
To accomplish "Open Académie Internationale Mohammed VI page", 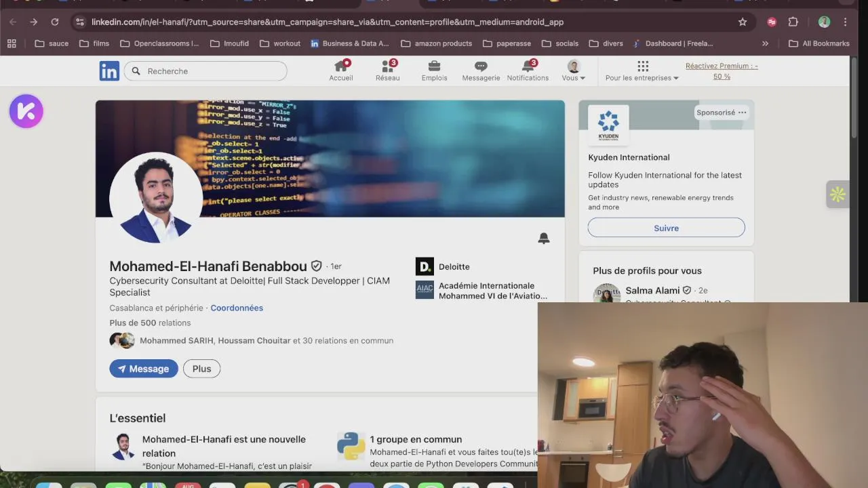I will (482, 291).
